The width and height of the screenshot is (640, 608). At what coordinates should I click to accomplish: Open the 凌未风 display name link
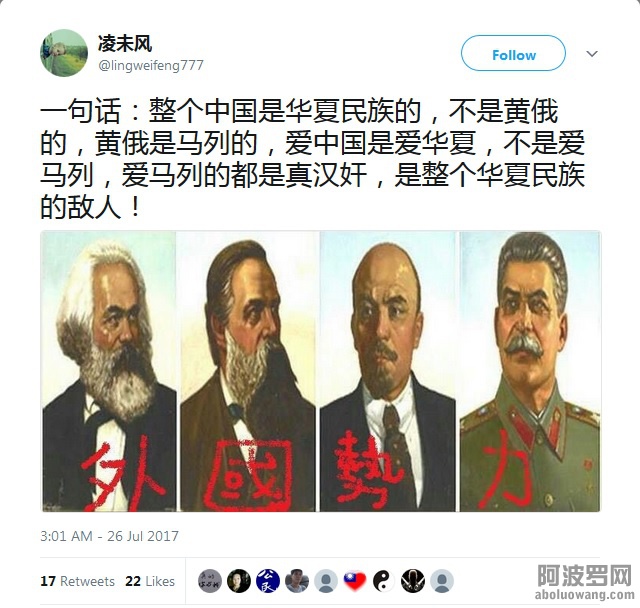point(125,44)
